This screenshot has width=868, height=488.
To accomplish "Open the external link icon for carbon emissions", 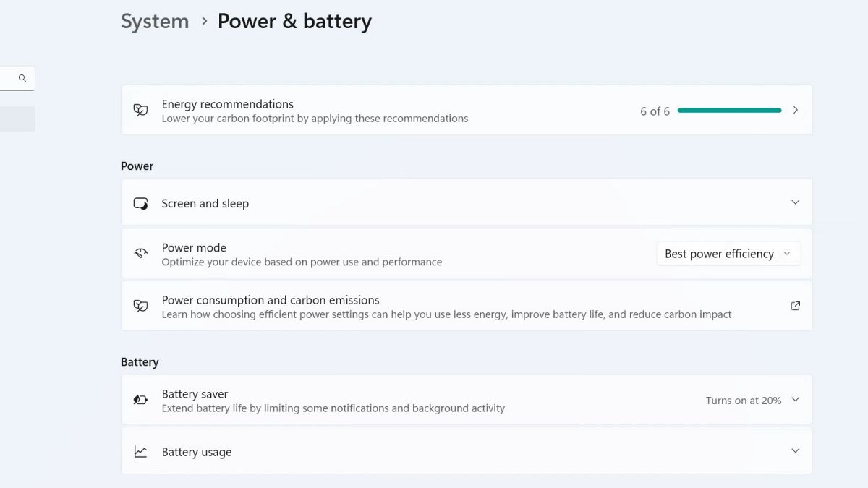I will [795, 306].
